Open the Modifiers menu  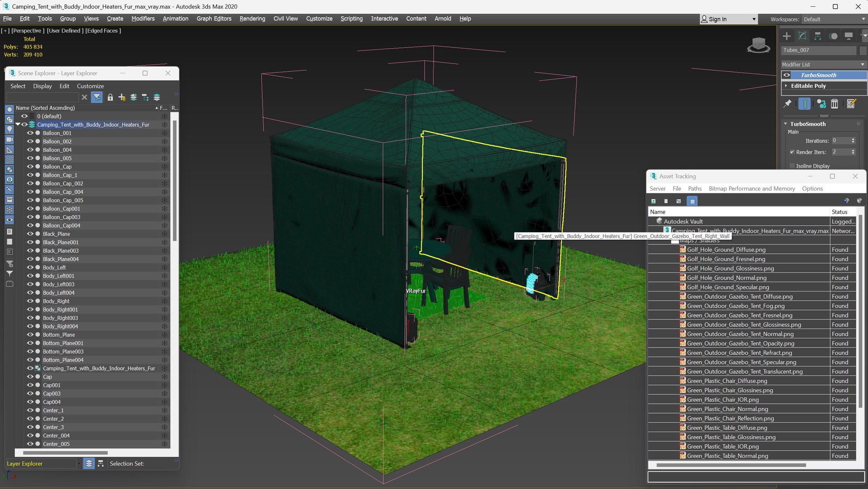[143, 19]
